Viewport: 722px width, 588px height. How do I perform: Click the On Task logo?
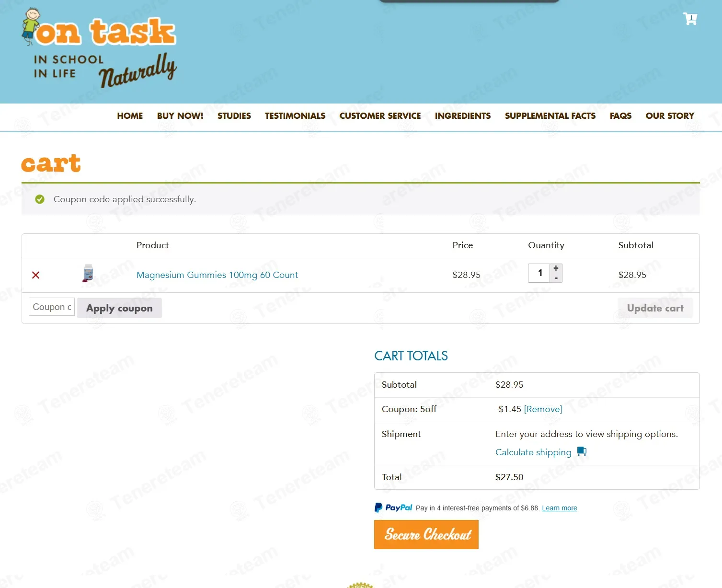click(99, 48)
